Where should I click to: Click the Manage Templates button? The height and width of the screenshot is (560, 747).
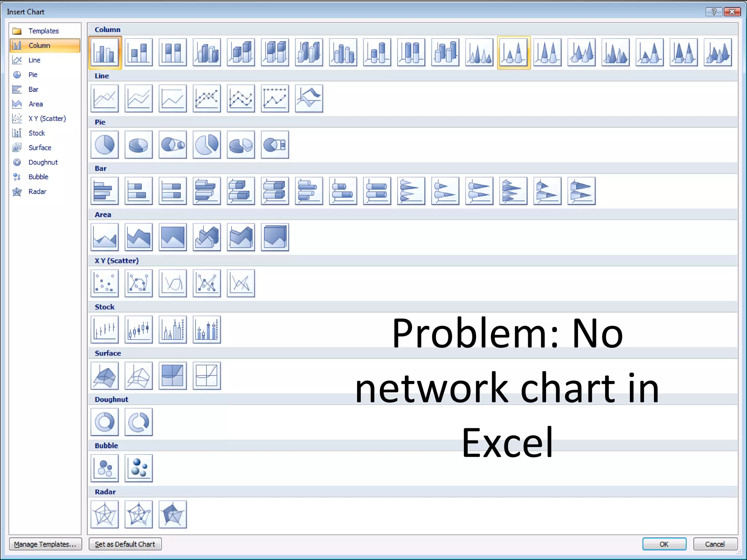pyautogui.click(x=45, y=544)
